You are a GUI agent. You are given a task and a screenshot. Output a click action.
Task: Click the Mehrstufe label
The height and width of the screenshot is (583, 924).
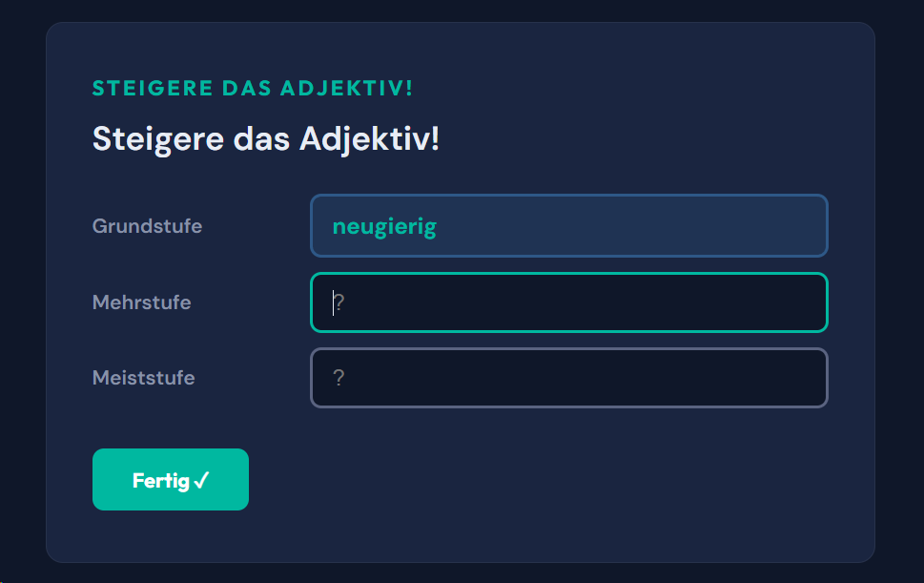pyautogui.click(x=141, y=302)
